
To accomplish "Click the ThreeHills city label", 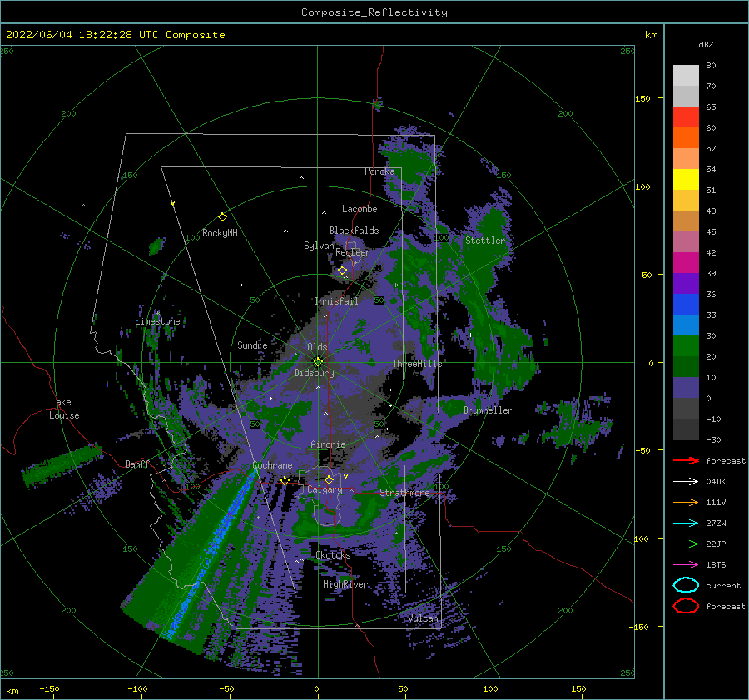I will (417, 364).
